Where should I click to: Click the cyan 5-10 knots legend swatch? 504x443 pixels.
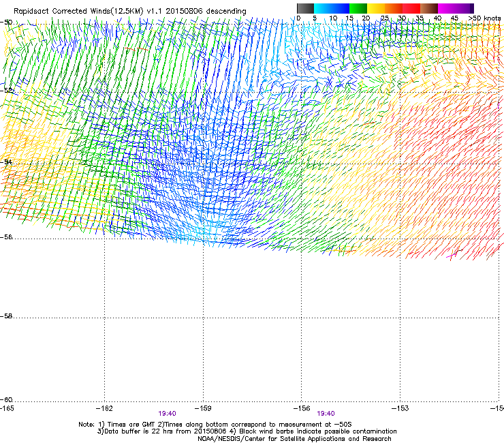(x=323, y=8)
